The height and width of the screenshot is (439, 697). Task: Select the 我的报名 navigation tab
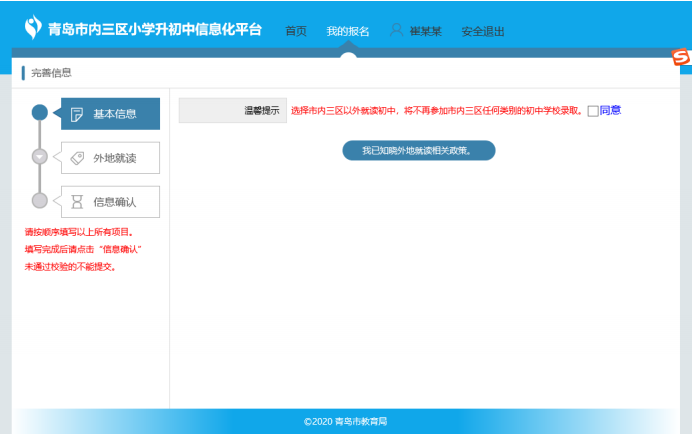347,32
